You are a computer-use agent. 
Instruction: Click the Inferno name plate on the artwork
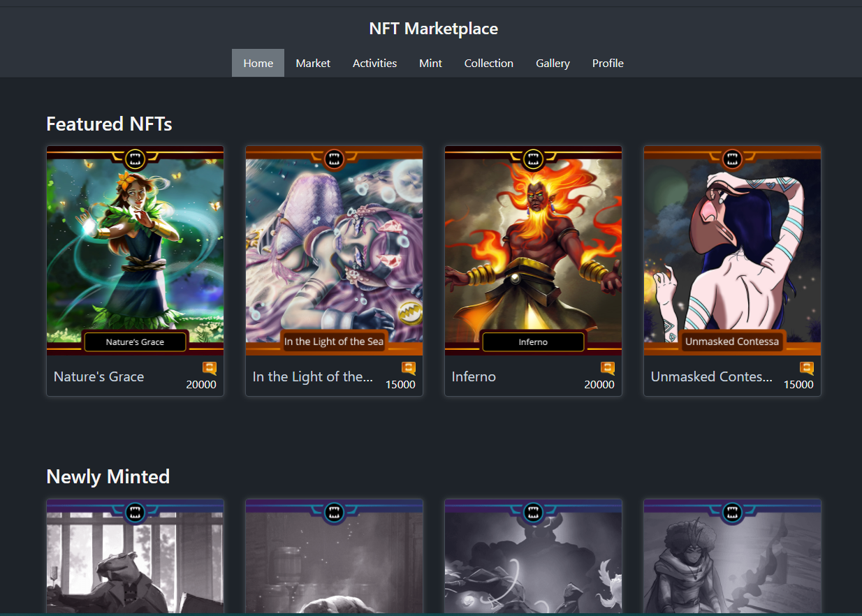(x=533, y=342)
